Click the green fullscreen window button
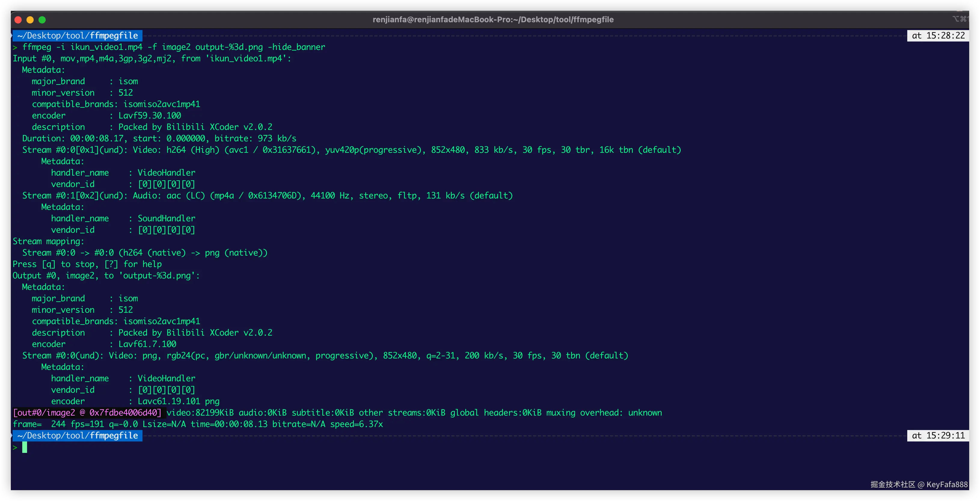Image resolution: width=980 pixels, height=501 pixels. [x=42, y=20]
